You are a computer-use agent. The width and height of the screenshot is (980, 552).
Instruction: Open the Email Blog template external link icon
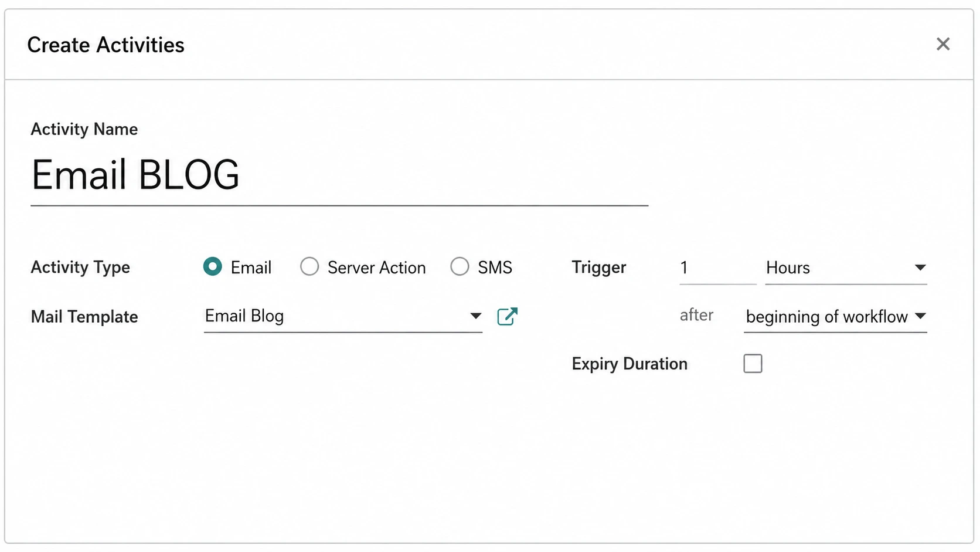click(507, 316)
